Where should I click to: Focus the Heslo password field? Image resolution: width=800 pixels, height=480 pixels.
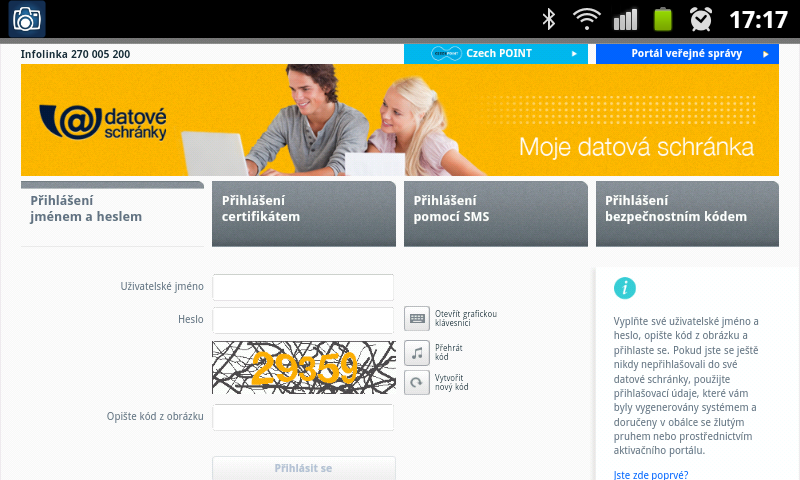(x=303, y=320)
